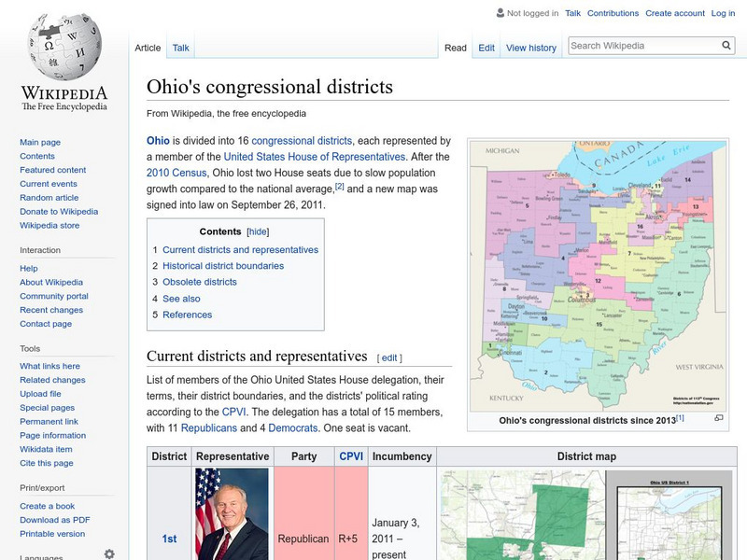Image resolution: width=747 pixels, height=560 pixels.
Task: Click the edit link beside the section heading
Action: (x=391, y=356)
